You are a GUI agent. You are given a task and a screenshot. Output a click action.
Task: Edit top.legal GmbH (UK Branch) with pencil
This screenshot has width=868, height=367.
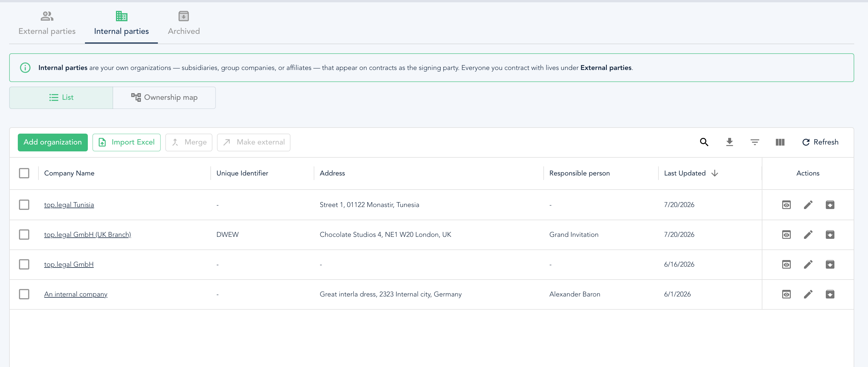tap(808, 234)
